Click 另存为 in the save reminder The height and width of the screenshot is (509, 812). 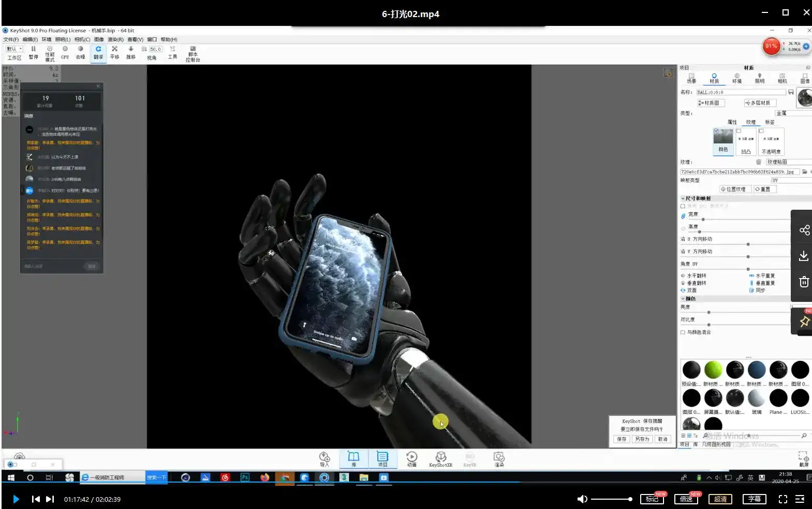click(642, 439)
